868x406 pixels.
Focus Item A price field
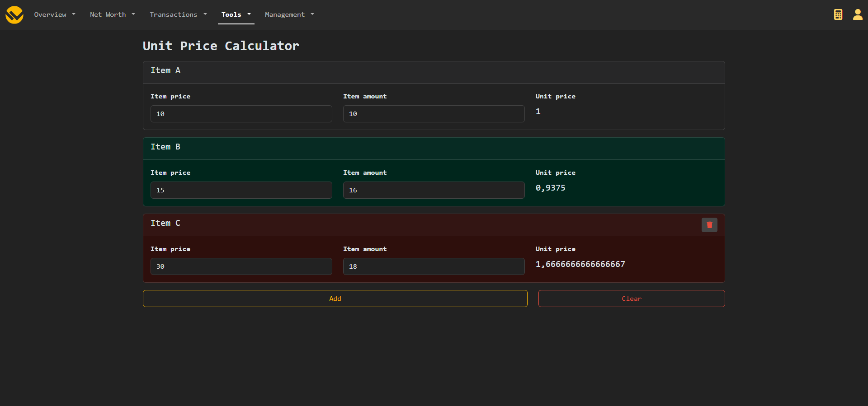(241, 114)
